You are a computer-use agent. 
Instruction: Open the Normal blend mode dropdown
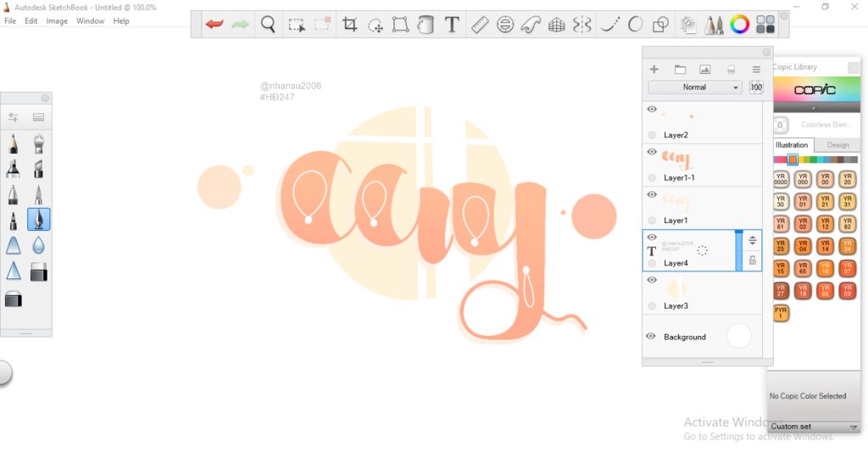click(695, 87)
